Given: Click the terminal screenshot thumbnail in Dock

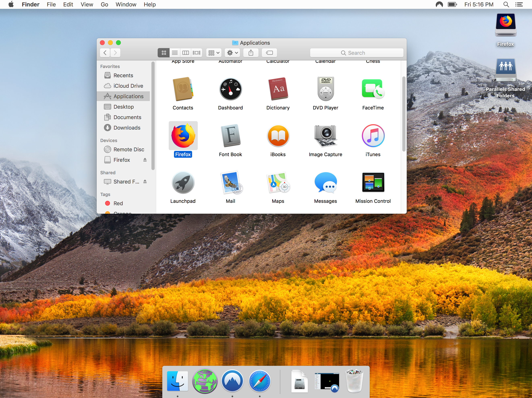Looking at the screenshot, I should (x=327, y=382).
